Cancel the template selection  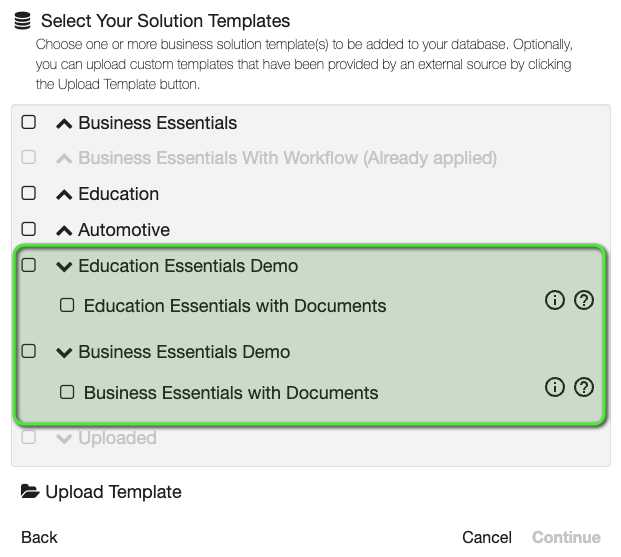click(x=487, y=537)
